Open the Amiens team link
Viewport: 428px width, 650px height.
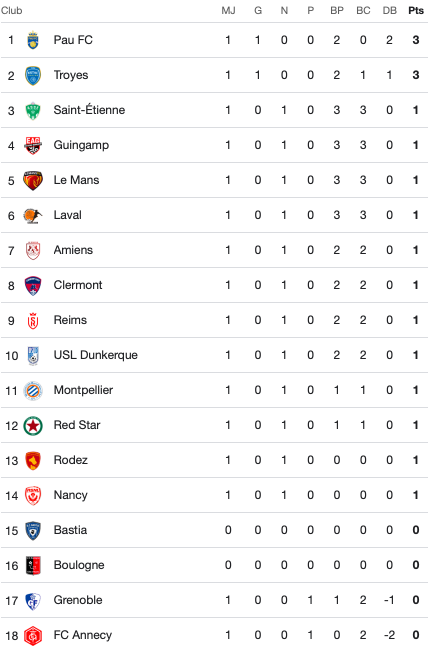click(x=73, y=250)
